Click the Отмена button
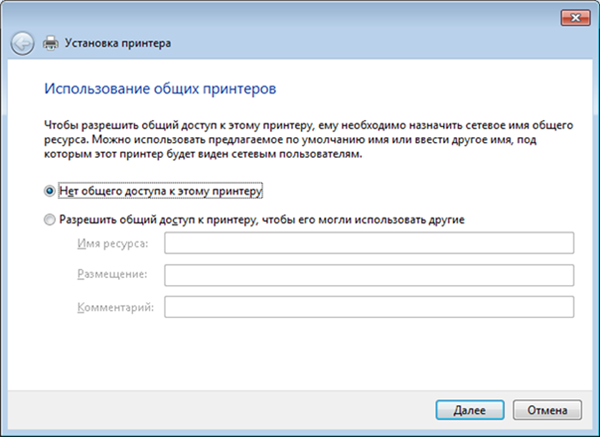 coord(547,410)
